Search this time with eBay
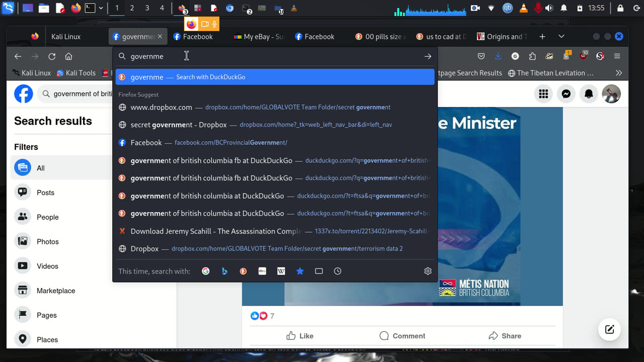Screen dimensions: 644x362 (262, 271)
